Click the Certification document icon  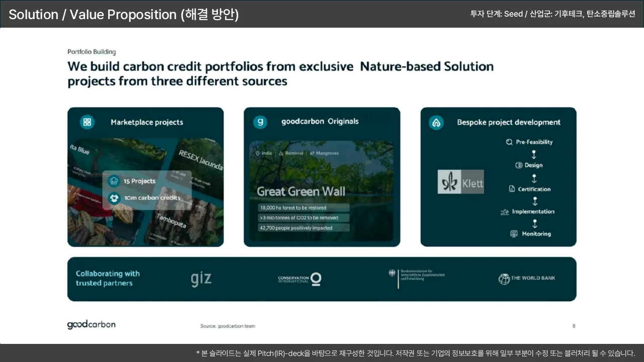(x=512, y=189)
